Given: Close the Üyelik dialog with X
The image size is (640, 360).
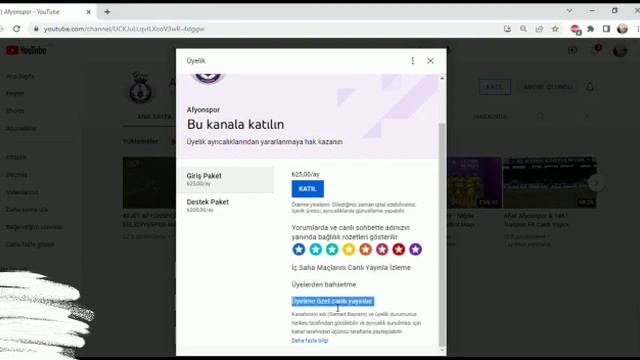Looking at the screenshot, I should click(430, 61).
